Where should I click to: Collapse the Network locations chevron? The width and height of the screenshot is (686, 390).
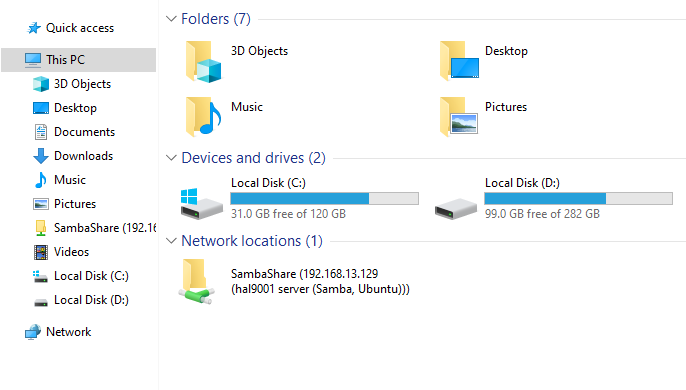[171, 241]
